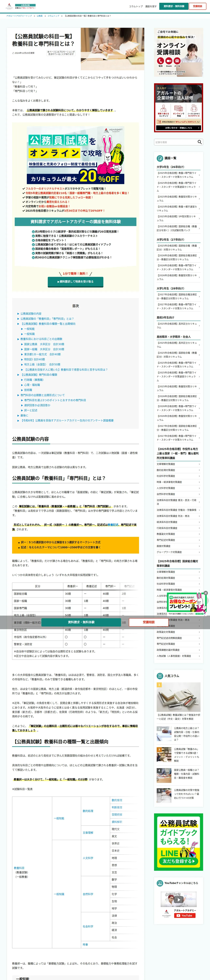Jump to 特別区 合計40題 TOC entry
Viewport: 210px width, 980px height.
(x=34, y=359)
